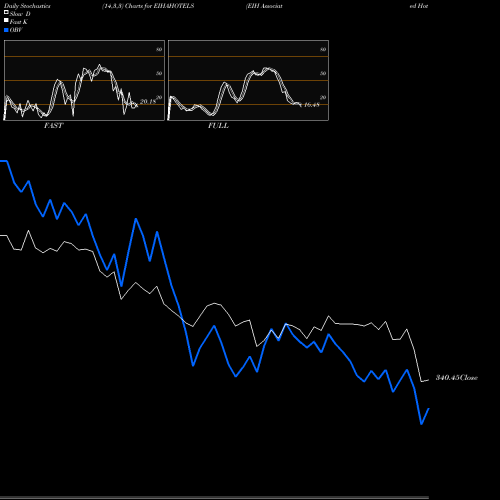Image resolution: width=500 pixels, height=500 pixels.
Task: Click the '(EIH Associat' heading text
Action: point(264,6)
